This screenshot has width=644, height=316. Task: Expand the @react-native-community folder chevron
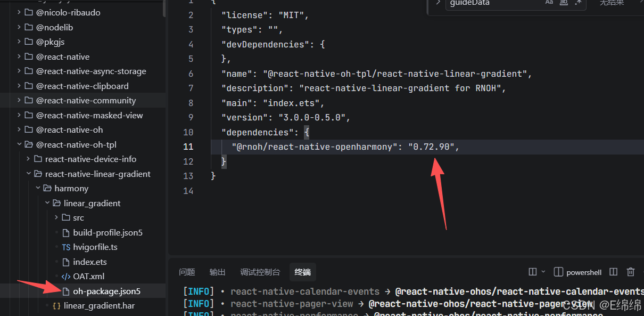[19, 100]
